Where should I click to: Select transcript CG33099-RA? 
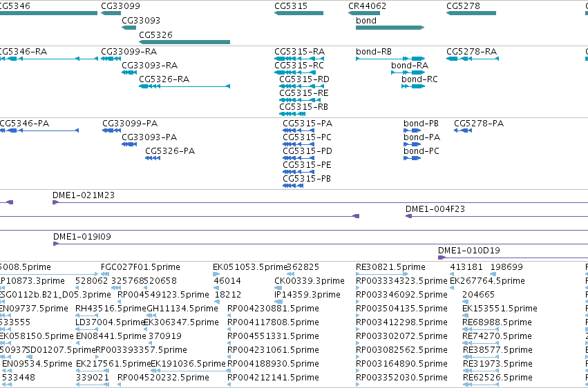(x=129, y=51)
